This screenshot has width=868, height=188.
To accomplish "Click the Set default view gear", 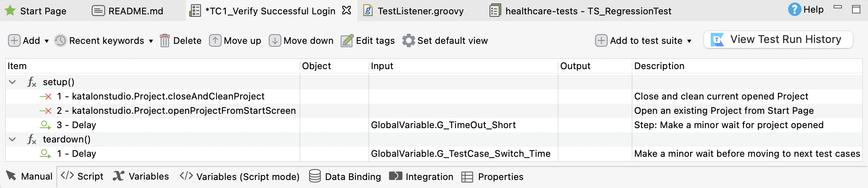I will coord(408,41).
